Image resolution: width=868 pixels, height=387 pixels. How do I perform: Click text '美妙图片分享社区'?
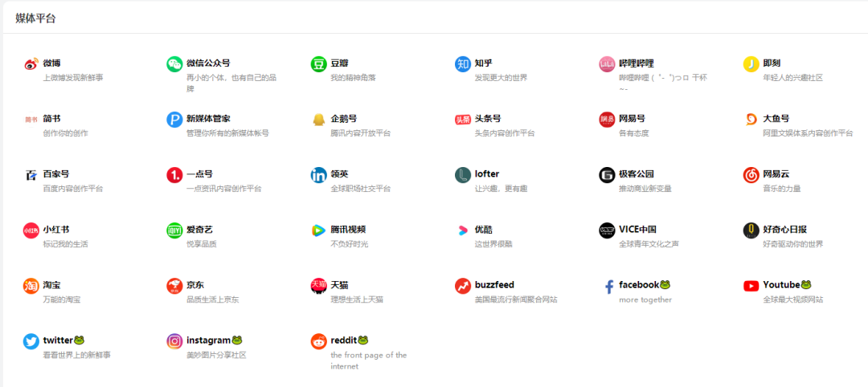click(216, 355)
